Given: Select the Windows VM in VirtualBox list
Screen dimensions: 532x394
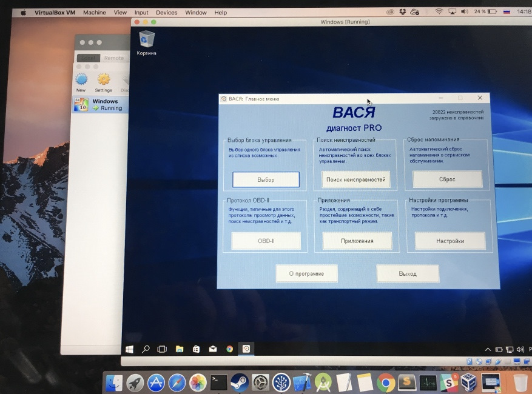Looking at the screenshot, I should [101, 104].
